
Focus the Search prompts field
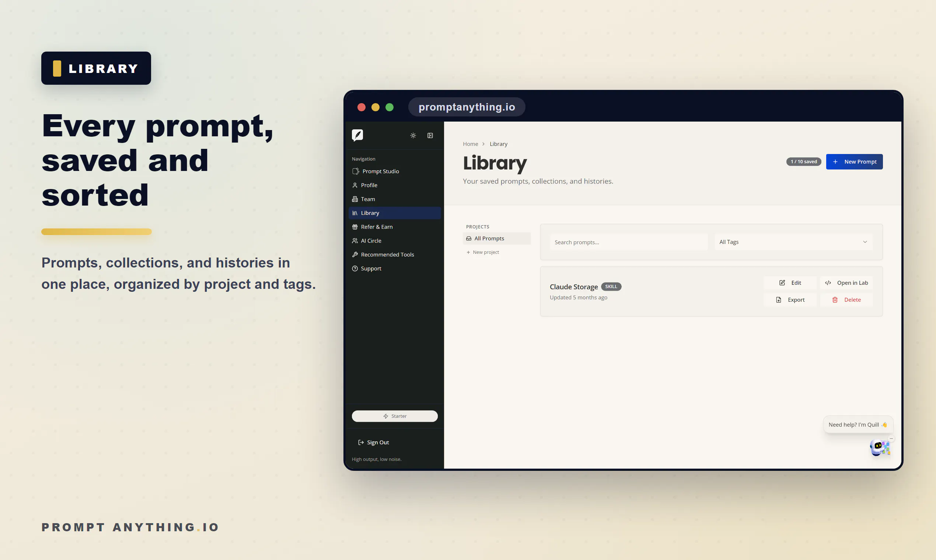pyautogui.click(x=628, y=242)
